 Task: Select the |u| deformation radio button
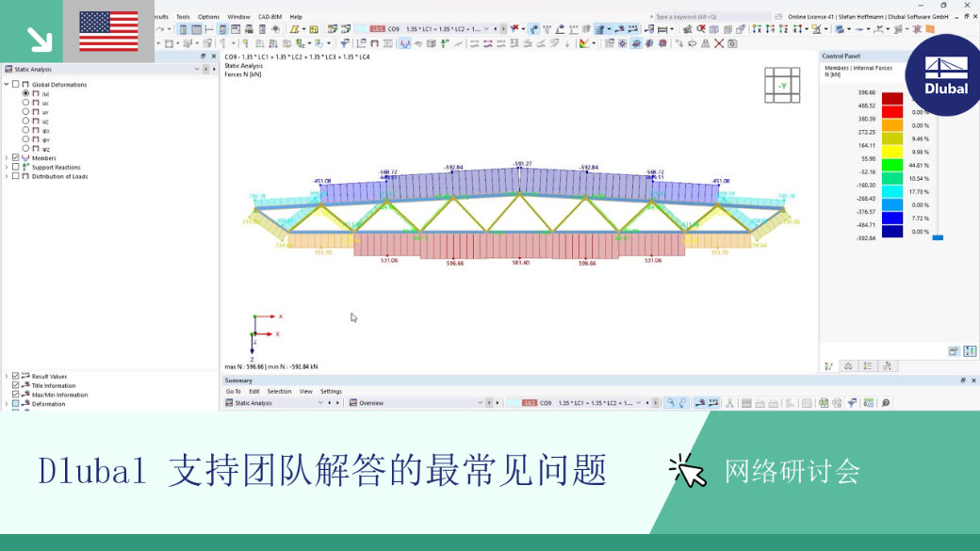(x=25, y=93)
